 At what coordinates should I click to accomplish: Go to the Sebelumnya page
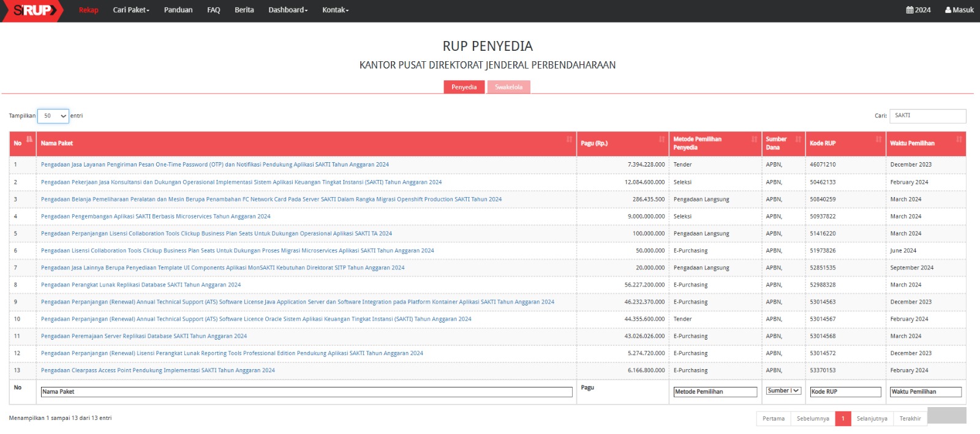pyautogui.click(x=813, y=419)
